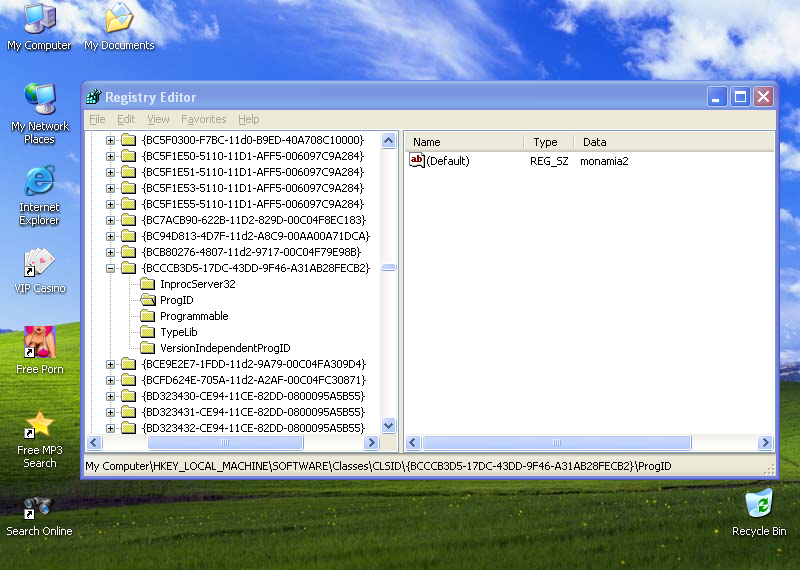
Task: Select the VersionIndependentProgID subkey label
Action: coord(225,348)
